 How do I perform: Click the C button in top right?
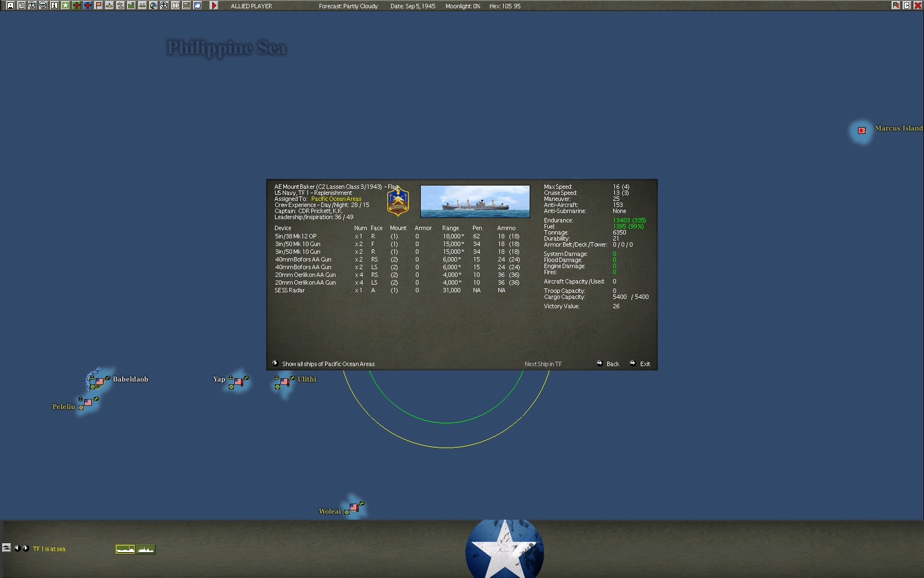(x=906, y=6)
